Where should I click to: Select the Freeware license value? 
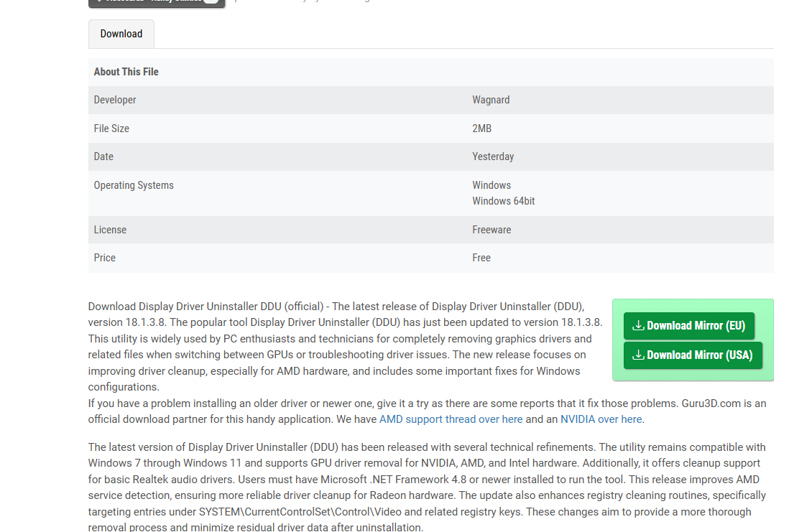click(491, 230)
